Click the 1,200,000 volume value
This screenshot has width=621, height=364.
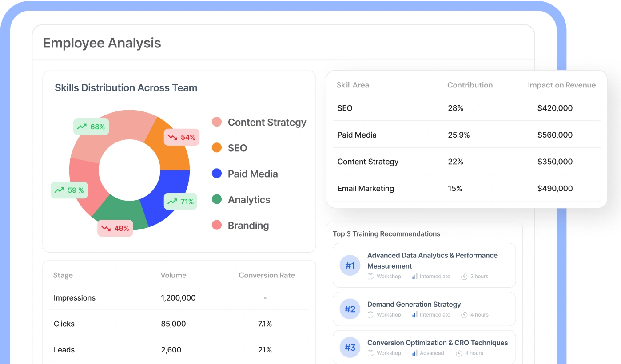tap(178, 297)
